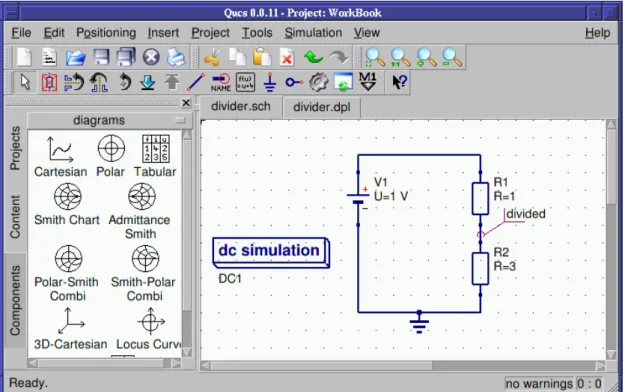Close current document toolbar icon

pyautogui.click(x=151, y=57)
